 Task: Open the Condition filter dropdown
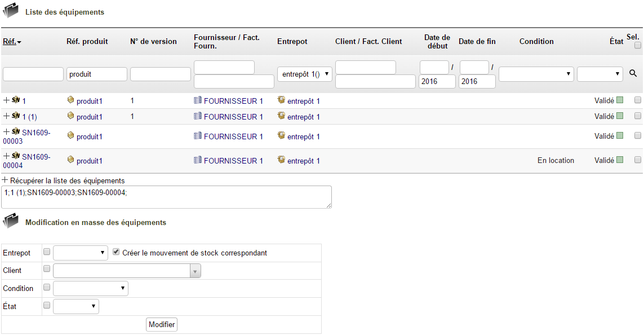[x=536, y=73]
